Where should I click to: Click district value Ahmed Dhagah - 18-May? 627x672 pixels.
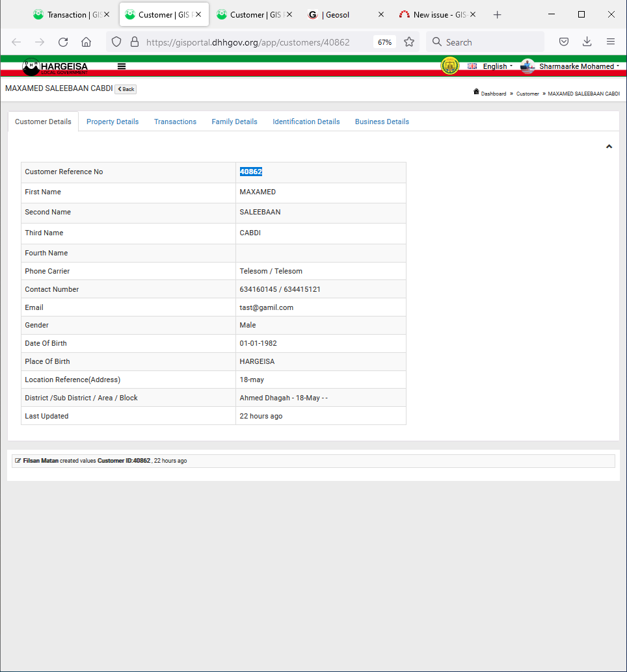(x=284, y=398)
